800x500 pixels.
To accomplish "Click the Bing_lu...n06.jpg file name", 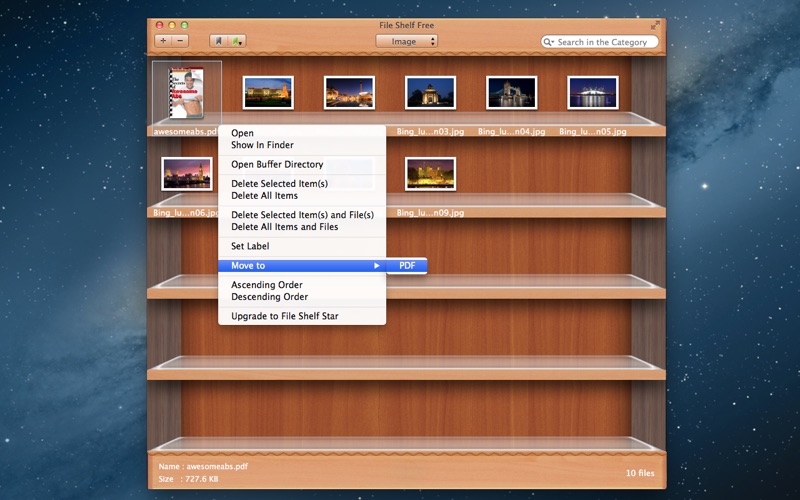I will coord(186,212).
